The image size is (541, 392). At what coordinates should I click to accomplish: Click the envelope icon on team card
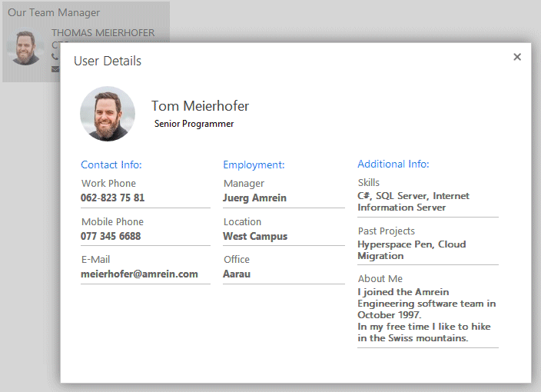55,68
